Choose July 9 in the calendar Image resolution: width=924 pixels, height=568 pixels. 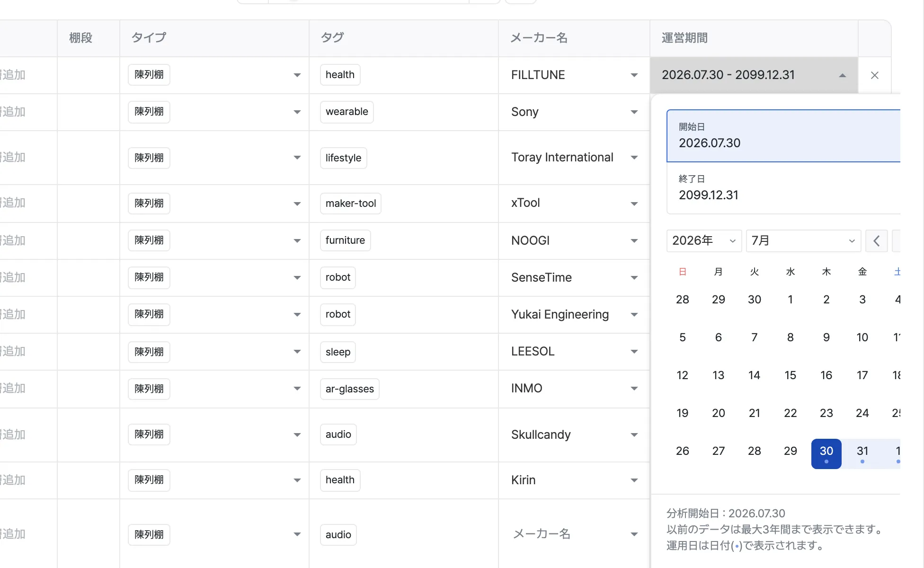tap(826, 337)
